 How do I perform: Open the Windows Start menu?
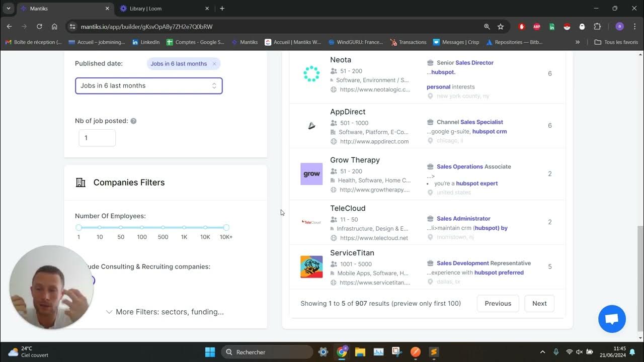pyautogui.click(x=210, y=352)
